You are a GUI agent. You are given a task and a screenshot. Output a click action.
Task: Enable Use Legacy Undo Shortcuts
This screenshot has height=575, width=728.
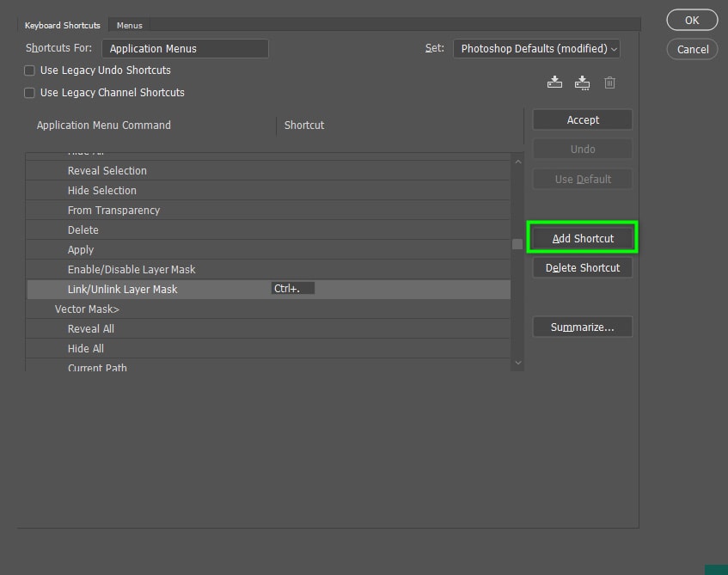click(x=30, y=70)
